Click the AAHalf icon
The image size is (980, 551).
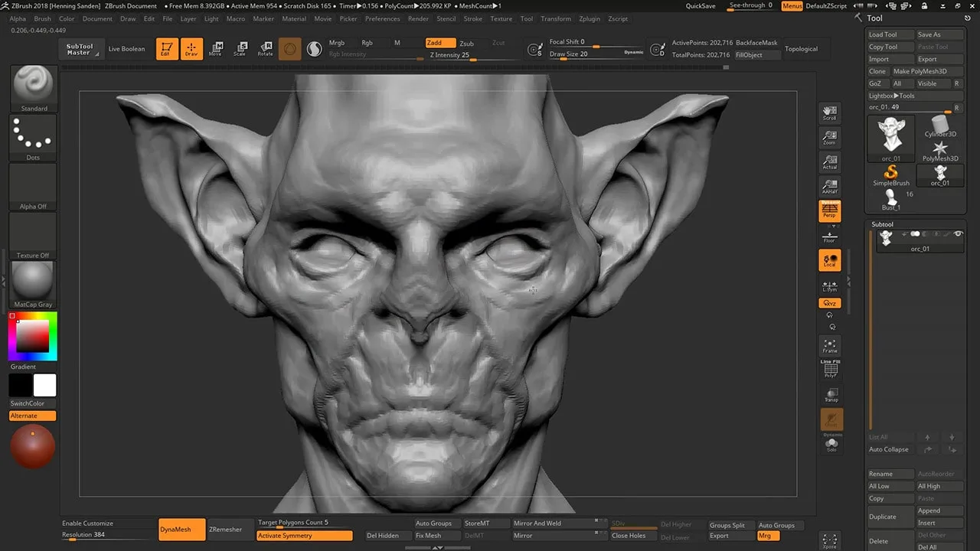830,186
